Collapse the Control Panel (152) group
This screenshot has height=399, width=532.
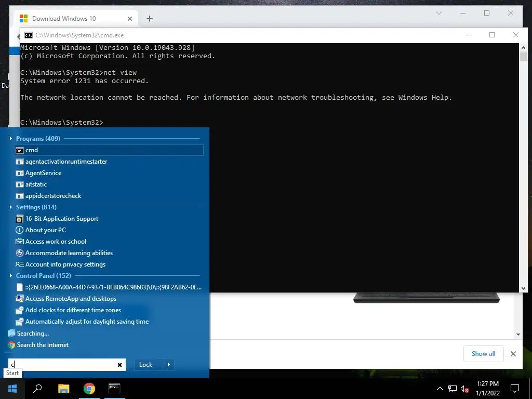pyautogui.click(x=11, y=275)
